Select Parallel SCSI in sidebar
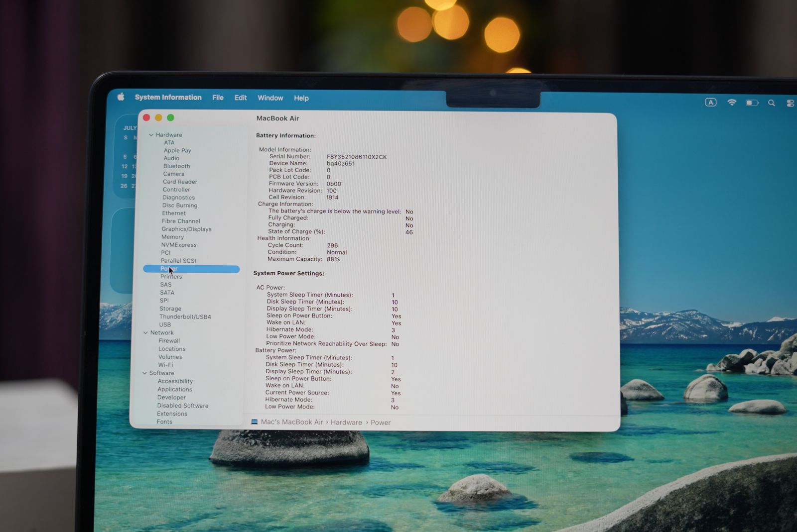This screenshot has height=532, width=797. [x=178, y=261]
